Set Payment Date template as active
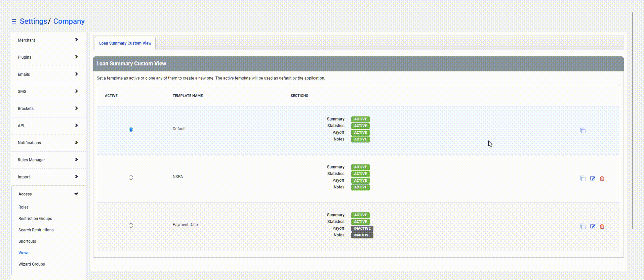The height and width of the screenshot is (280, 644). pyautogui.click(x=131, y=226)
